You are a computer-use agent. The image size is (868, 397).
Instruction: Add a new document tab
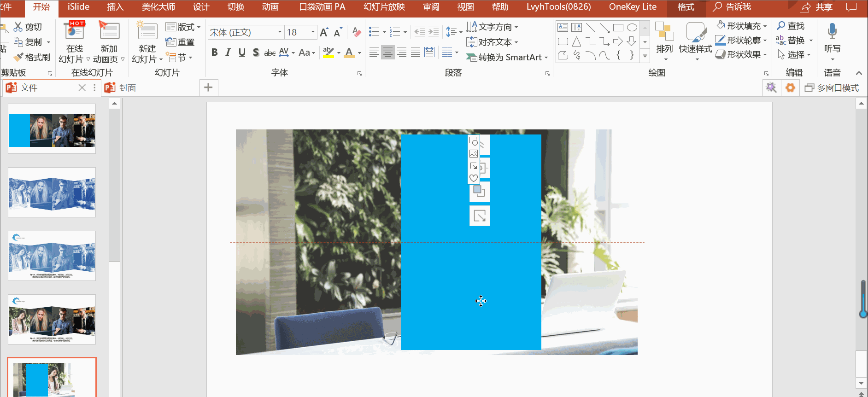point(208,88)
